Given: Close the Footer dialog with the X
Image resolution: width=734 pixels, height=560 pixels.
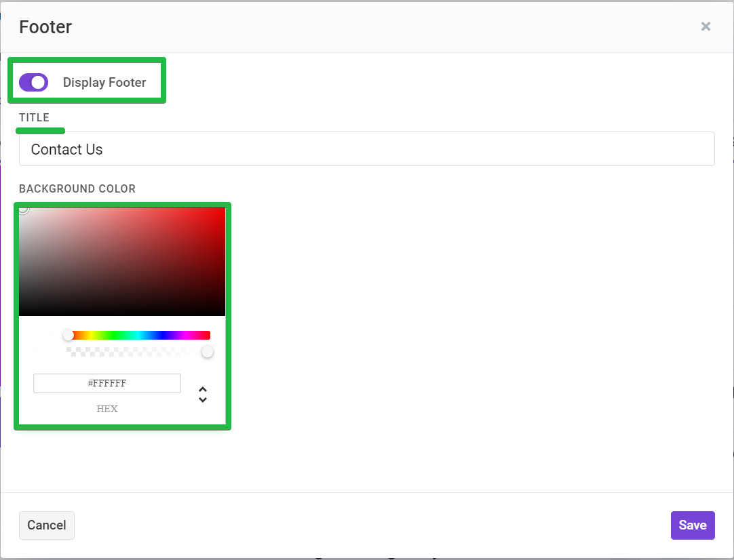Looking at the screenshot, I should coord(706,26).
